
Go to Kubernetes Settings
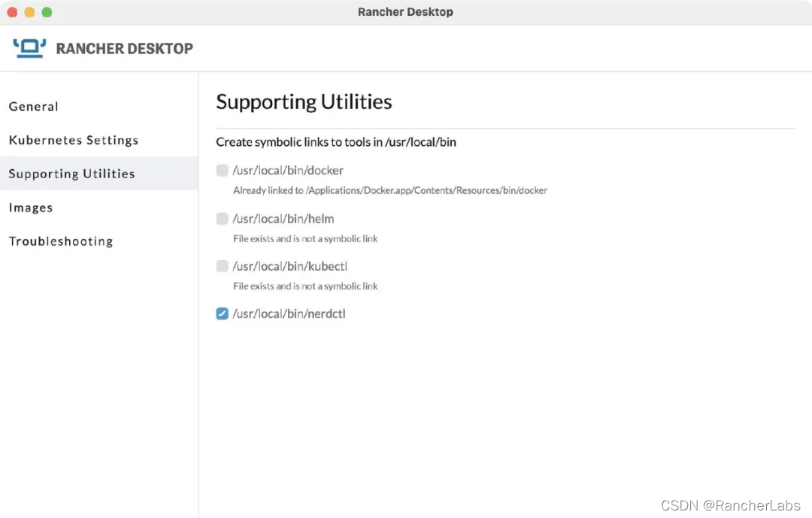pyautogui.click(x=74, y=141)
